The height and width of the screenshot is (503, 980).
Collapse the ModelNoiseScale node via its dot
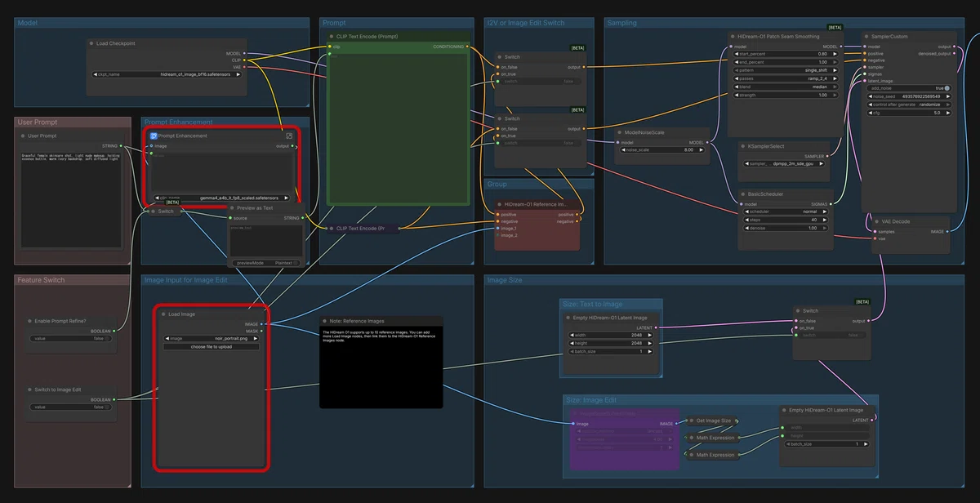point(619,132)
